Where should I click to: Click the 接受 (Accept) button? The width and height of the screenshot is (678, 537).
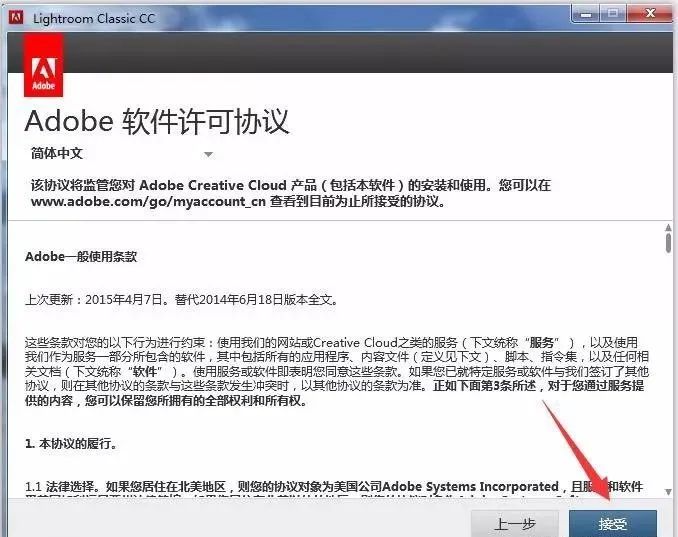coord(613,524)
